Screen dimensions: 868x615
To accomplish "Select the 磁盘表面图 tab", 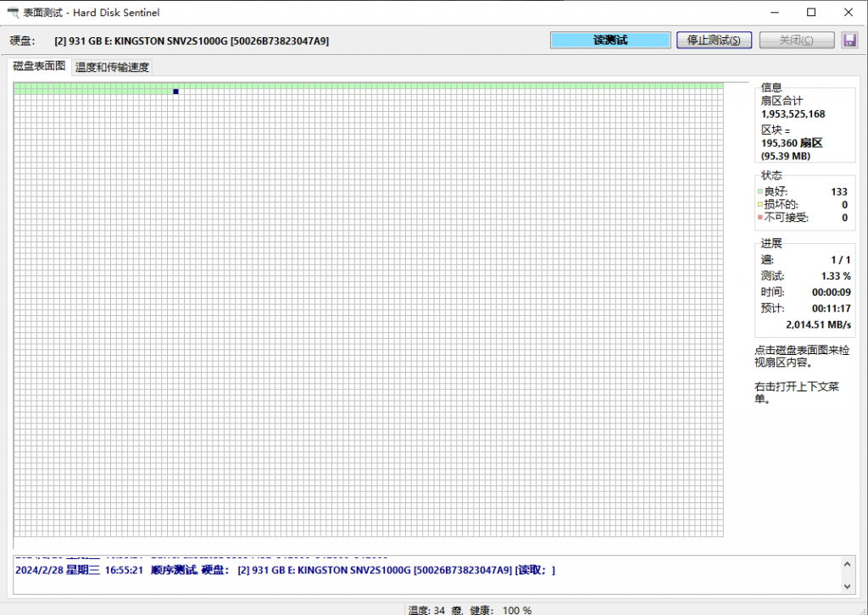I will point(37,66).
